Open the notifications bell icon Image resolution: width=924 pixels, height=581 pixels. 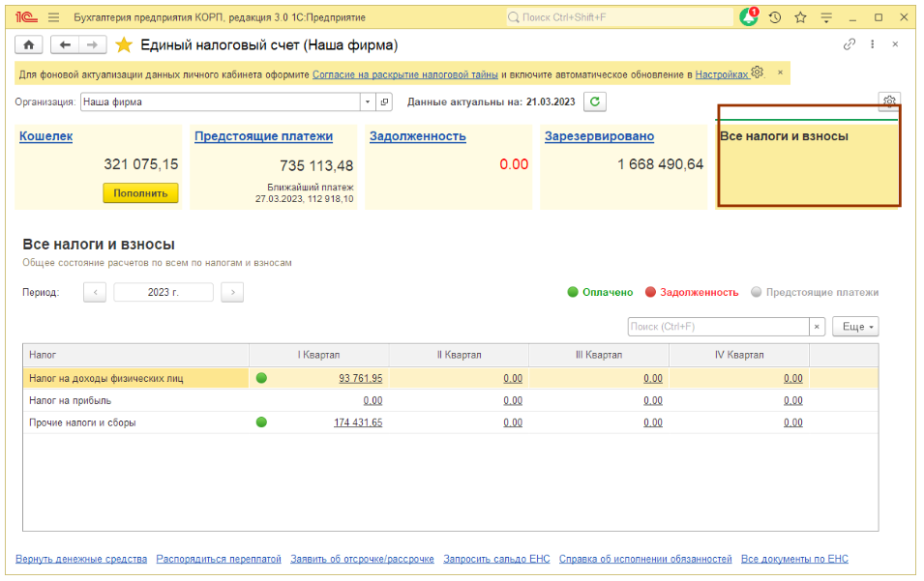749,17
